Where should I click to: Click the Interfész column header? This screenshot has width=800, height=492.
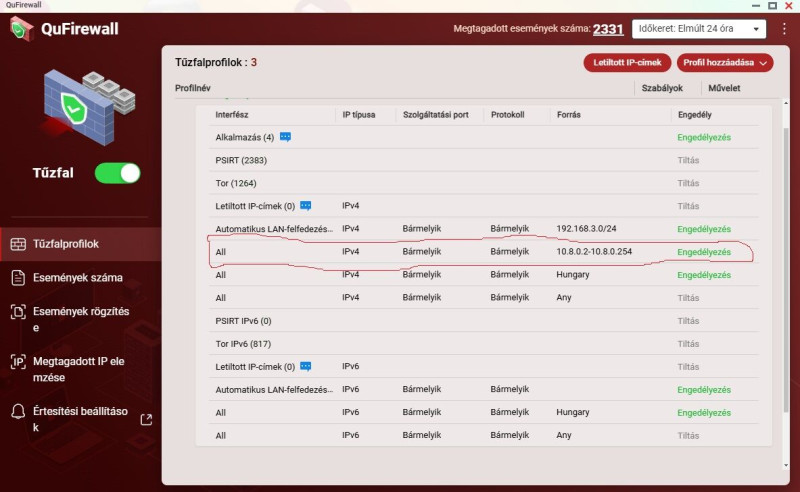point(232,115)
